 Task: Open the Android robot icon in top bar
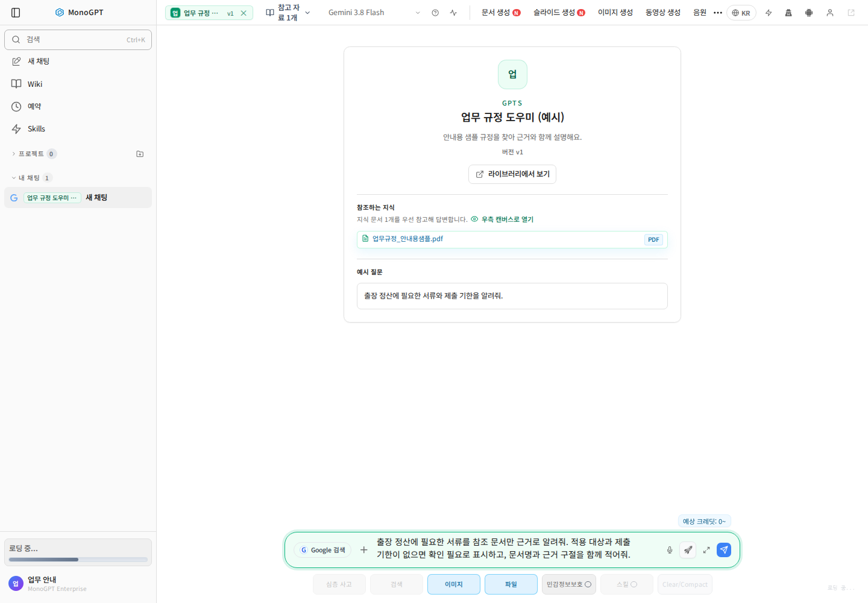pyautogui.click(x=809, y=13)
